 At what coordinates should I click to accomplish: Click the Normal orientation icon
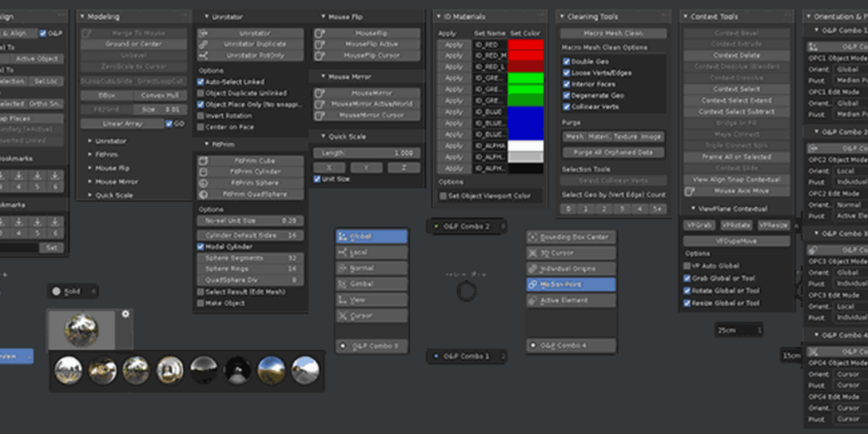click(342, 269)
